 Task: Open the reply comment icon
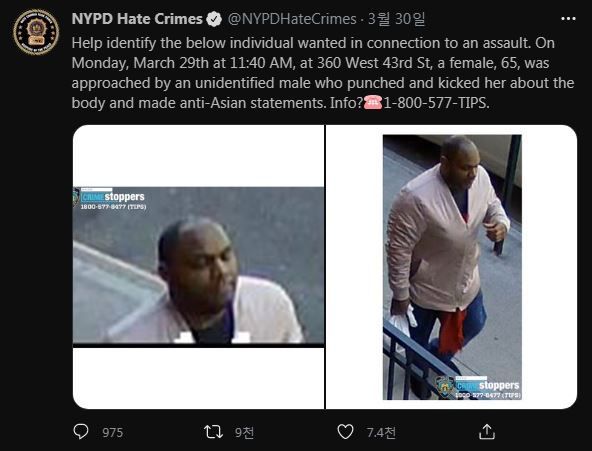click(x=81, y=431)
